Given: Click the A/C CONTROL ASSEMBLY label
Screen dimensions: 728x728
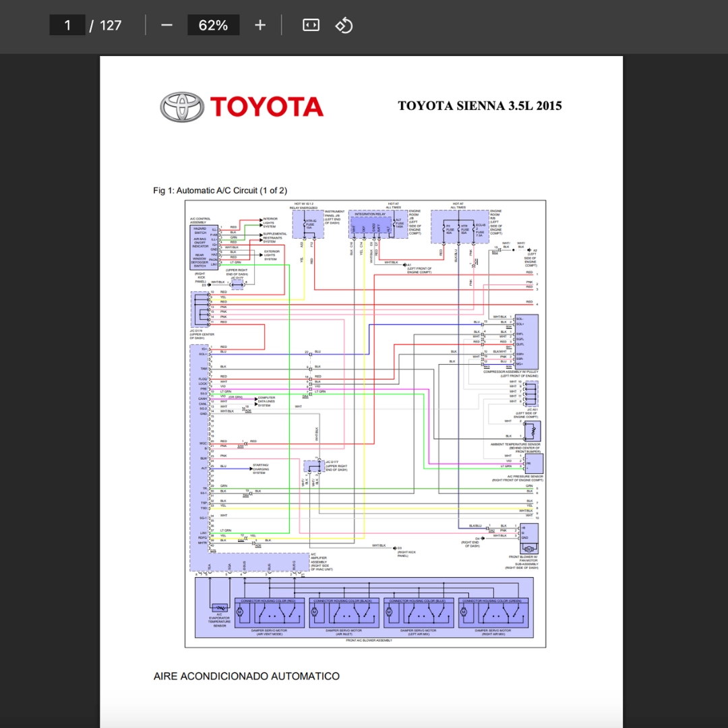Looking at the screenshot, I should (x=200, y=220).
